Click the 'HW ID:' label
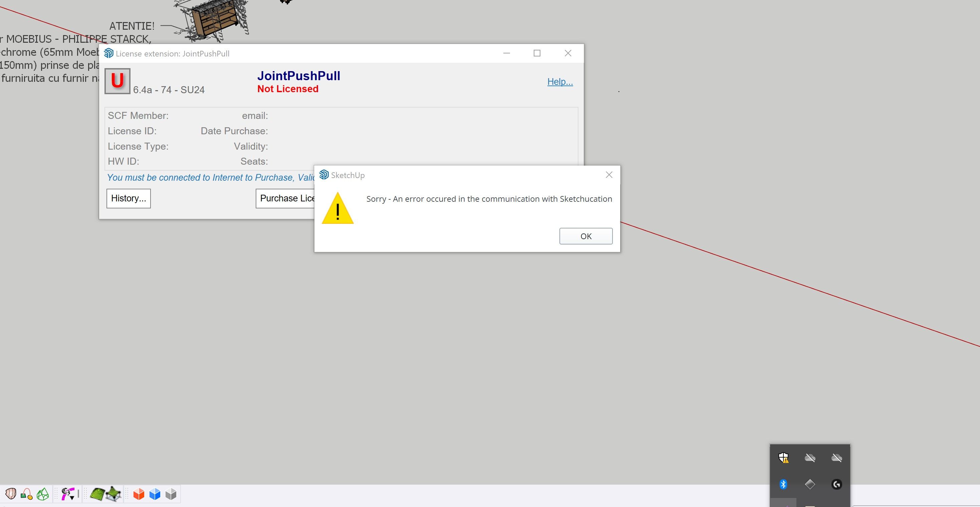Screen dimensions: 980x507 click(123, 161)
